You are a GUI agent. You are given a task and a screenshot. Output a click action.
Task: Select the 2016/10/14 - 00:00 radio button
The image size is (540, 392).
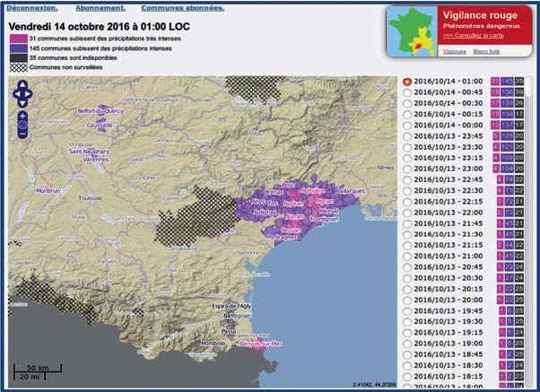[x=408, y=125]
